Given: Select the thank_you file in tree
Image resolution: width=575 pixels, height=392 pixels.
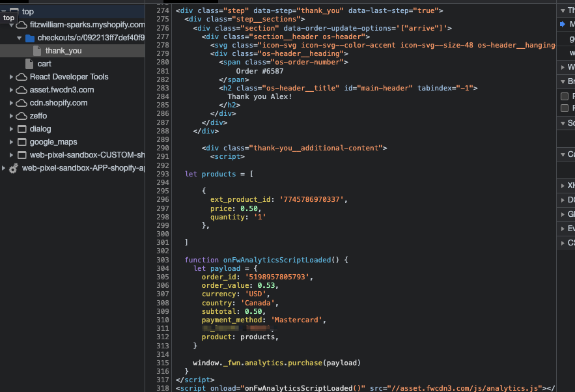Looking at the screenshot, I should click(x=63, y=51).
